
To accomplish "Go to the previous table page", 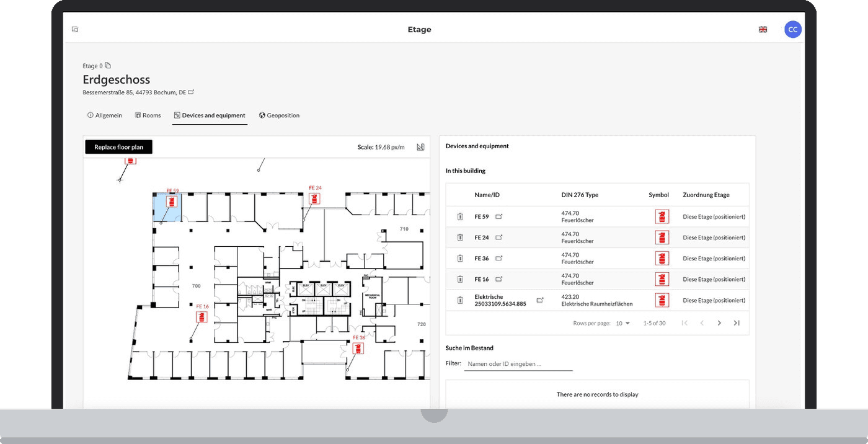I will coord(702,323).
